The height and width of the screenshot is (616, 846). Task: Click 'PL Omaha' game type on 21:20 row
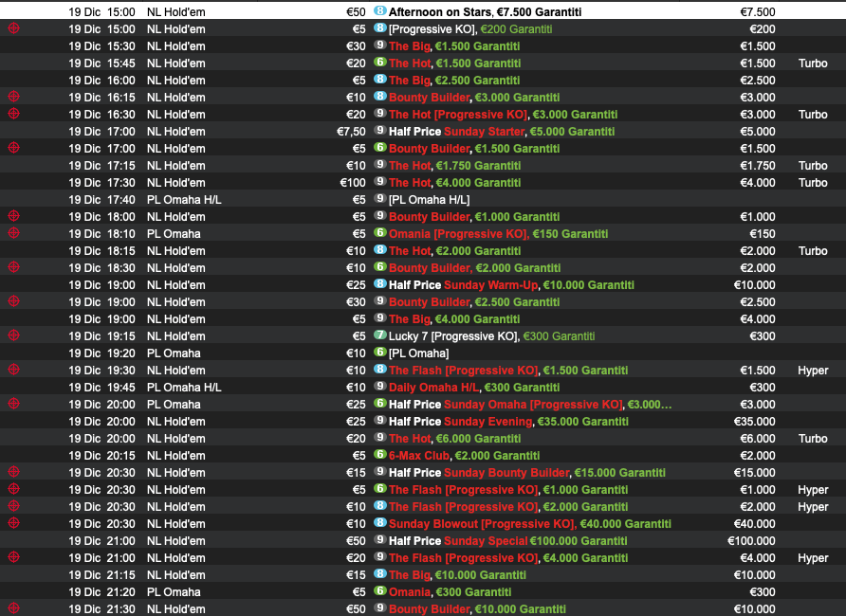click(174, 592)
